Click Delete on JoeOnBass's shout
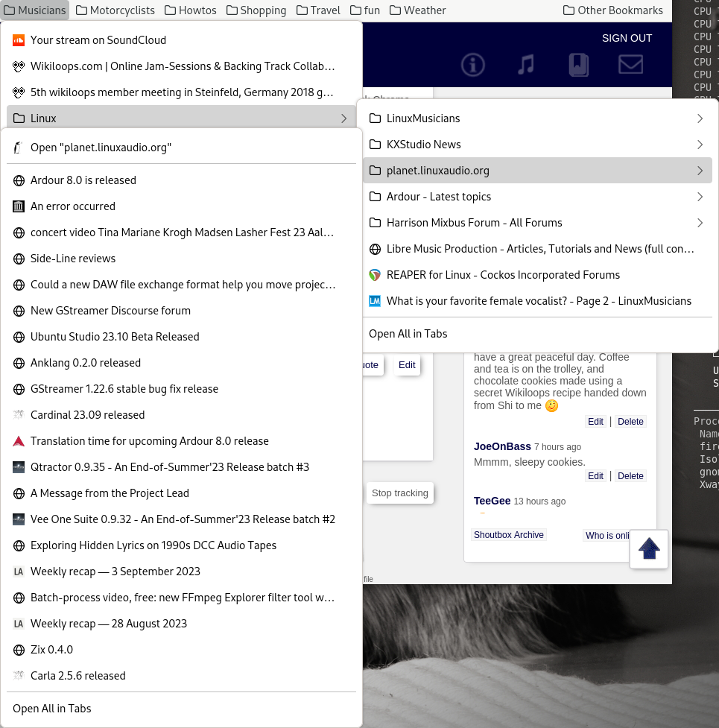This screenshot has height=728, width=719. [x=630, y=476]
